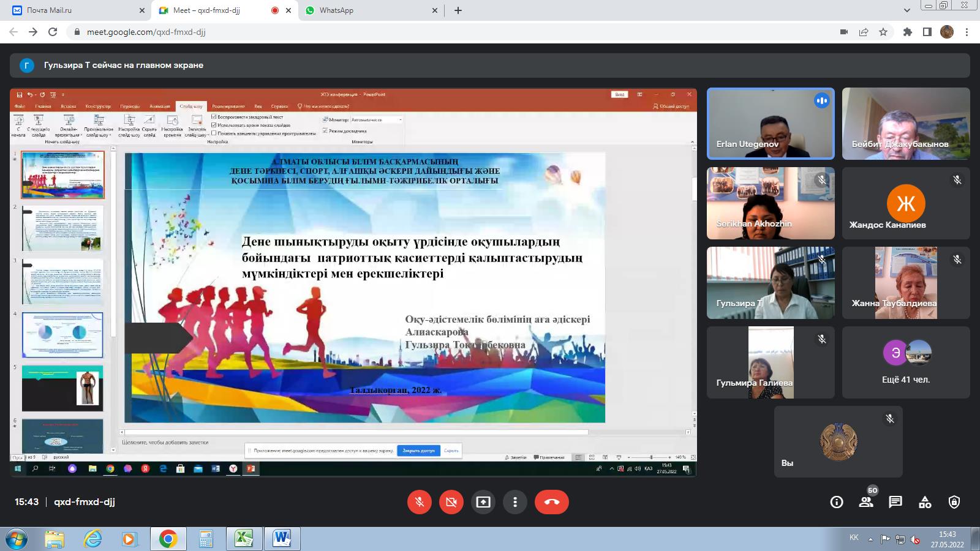Open the meeting details info icon

pyautogui.click(x=837, y=502)
